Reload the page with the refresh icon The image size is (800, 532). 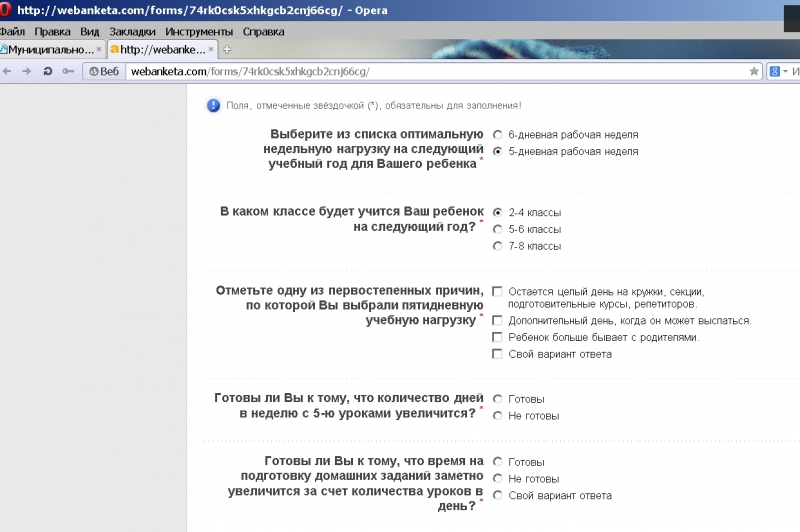47,71
